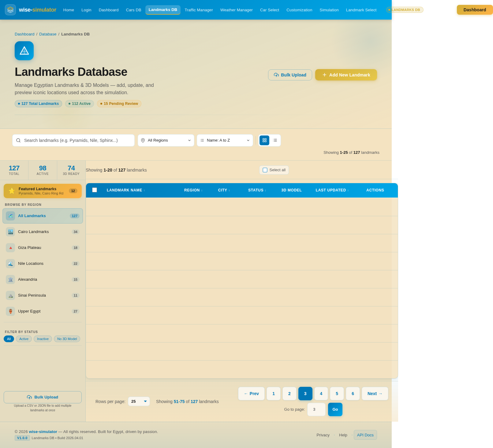Click the Nile Locations wave icon
Image resolution: width=493 pixels, height=448 pixels.
coord(10,263)
